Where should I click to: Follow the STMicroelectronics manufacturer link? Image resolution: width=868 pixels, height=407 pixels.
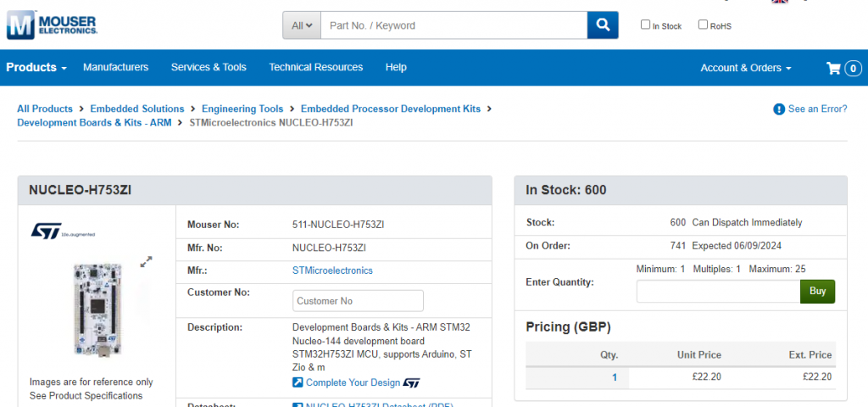point(332,270)
